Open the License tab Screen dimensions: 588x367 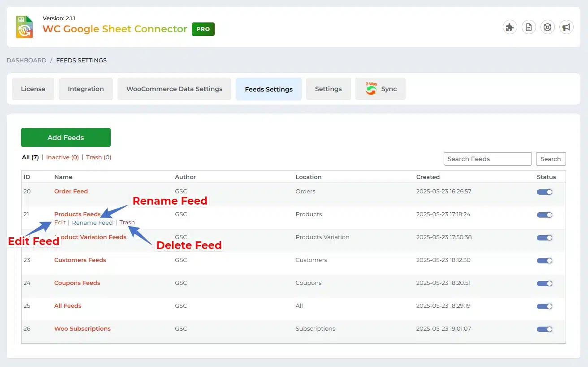coord(33,89)
